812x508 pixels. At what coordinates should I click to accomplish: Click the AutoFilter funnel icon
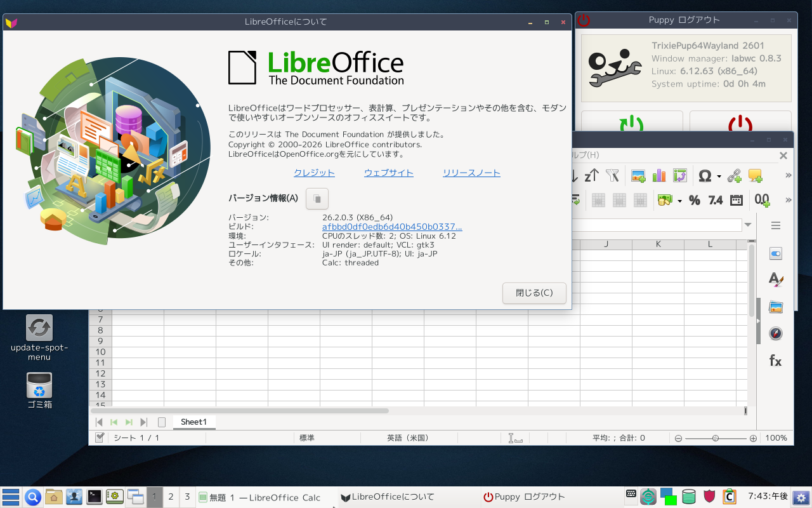(x=612, y=176)
